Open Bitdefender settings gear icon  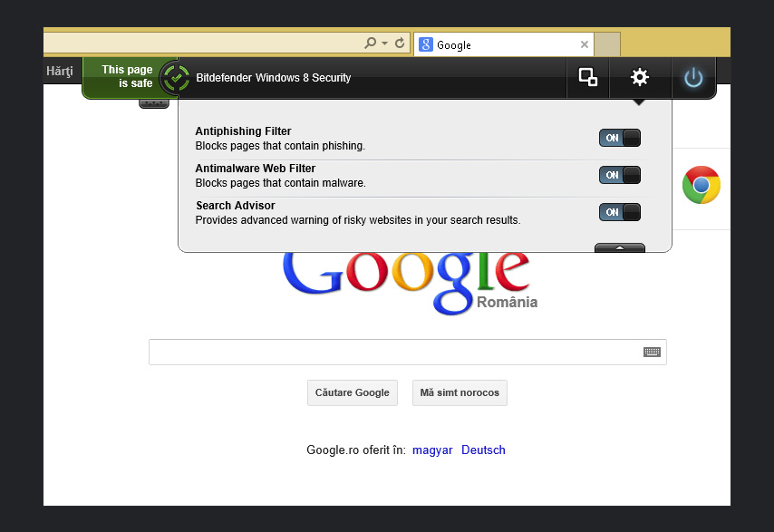(639, 77)
